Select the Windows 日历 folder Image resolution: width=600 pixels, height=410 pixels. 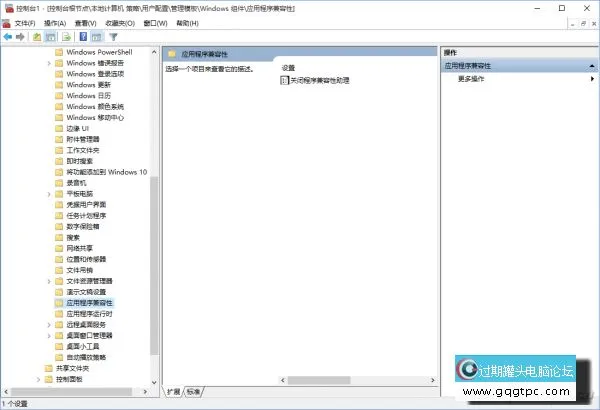coord(88,96)
